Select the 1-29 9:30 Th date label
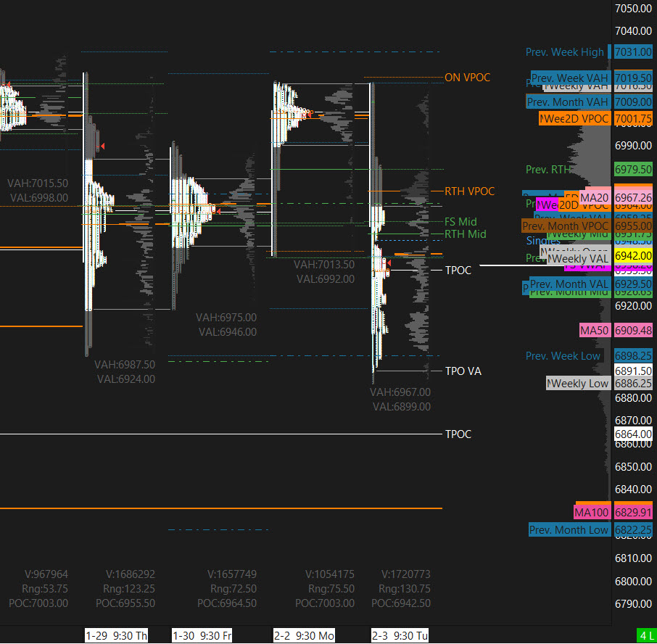This screenshot has height=644, width=657. (116, 636)
